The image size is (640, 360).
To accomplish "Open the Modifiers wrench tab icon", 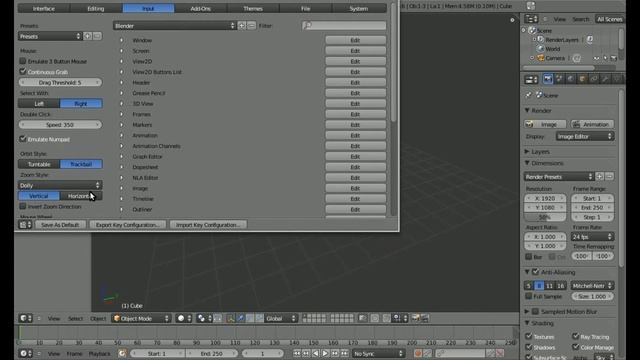I will [605, 79].
